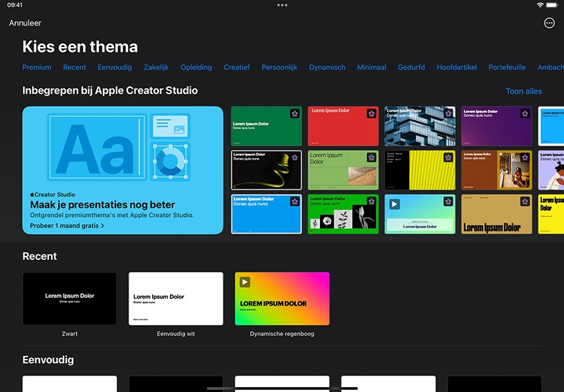This screenshot has height=392, width=564.
Task: Tap the Inbegrepen bij Apple Creator Studio heading
Action: click(x=110, y=91)
